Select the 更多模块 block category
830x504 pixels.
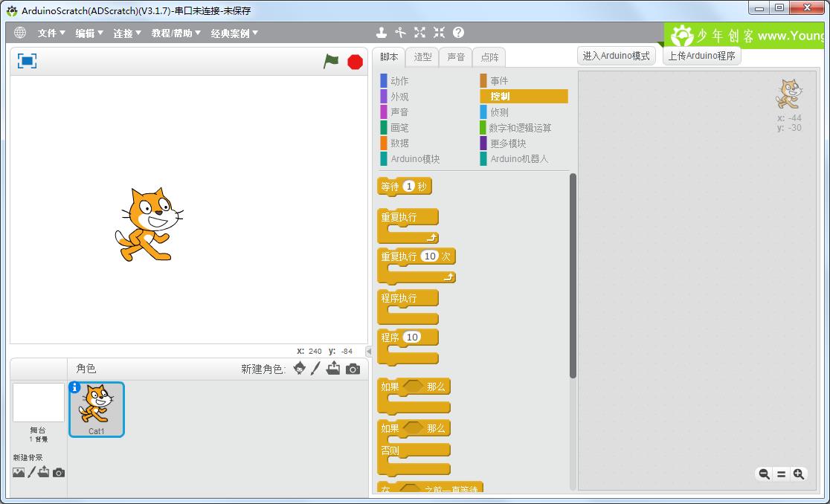click(503, 143)
